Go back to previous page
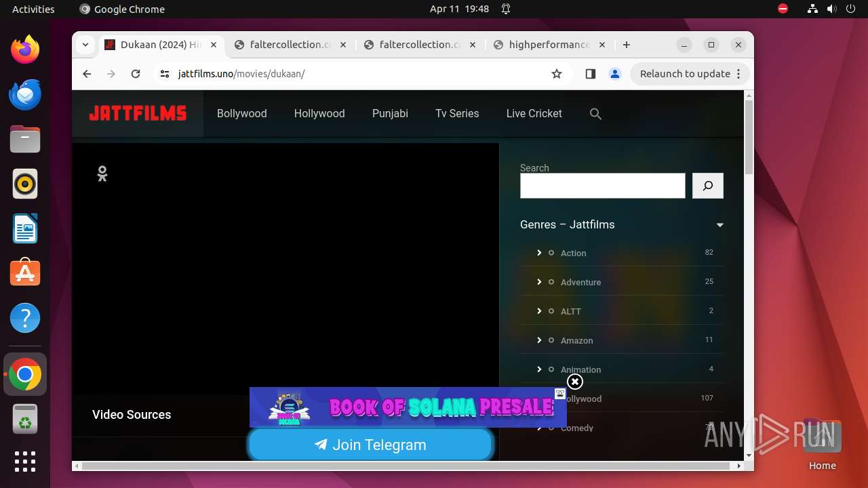The height and width of the screenshot is (488, 868). click(x=87, y=74)
